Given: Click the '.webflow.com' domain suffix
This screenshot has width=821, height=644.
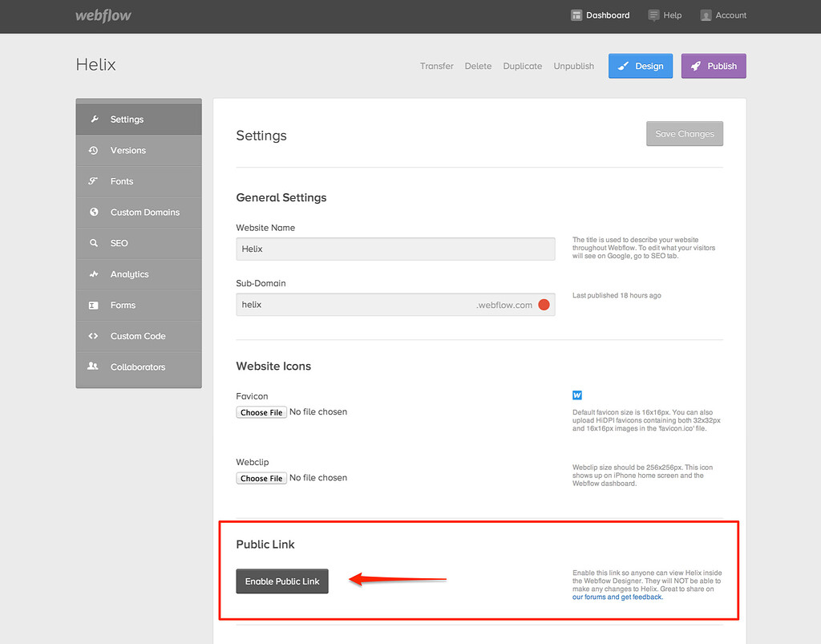Looking at the screenshot, I should pyautogui.click(x=504, y=306).
